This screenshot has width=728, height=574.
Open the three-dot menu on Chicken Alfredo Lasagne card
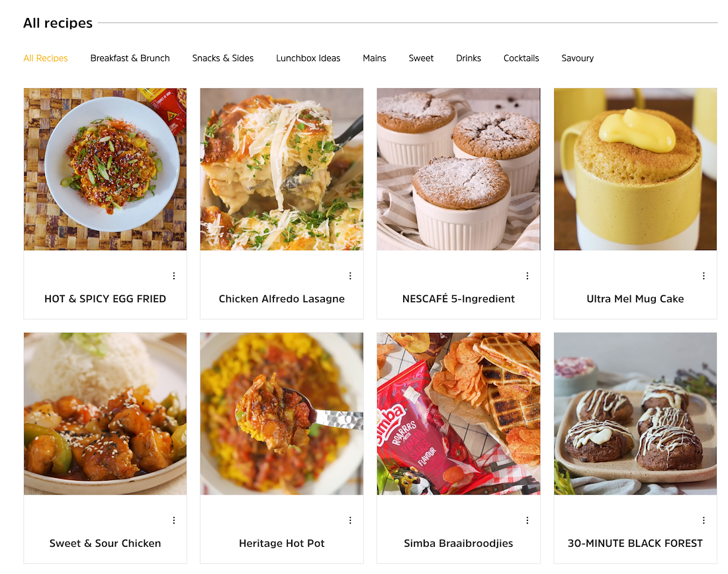point(351,276)
